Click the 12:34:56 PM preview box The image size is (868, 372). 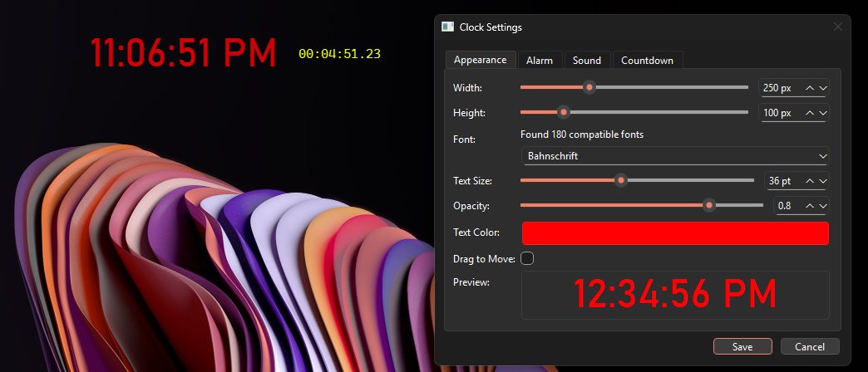tap(675, 295)
